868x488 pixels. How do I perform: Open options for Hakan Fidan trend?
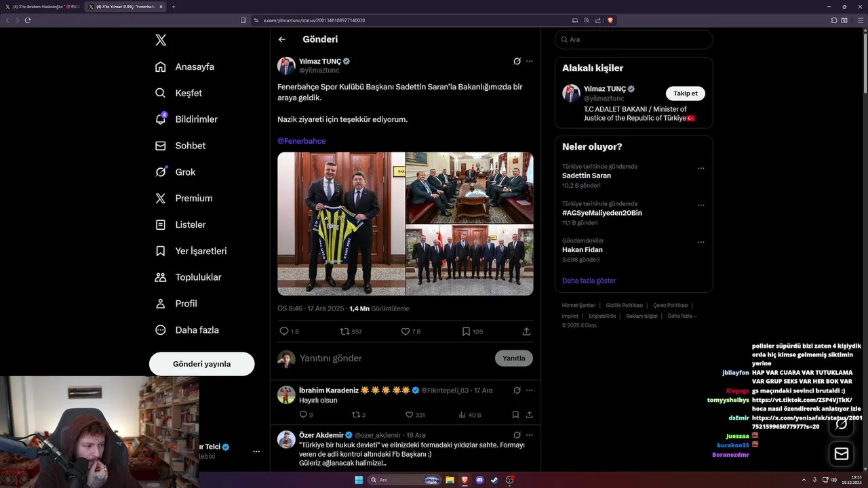(701, 242)
